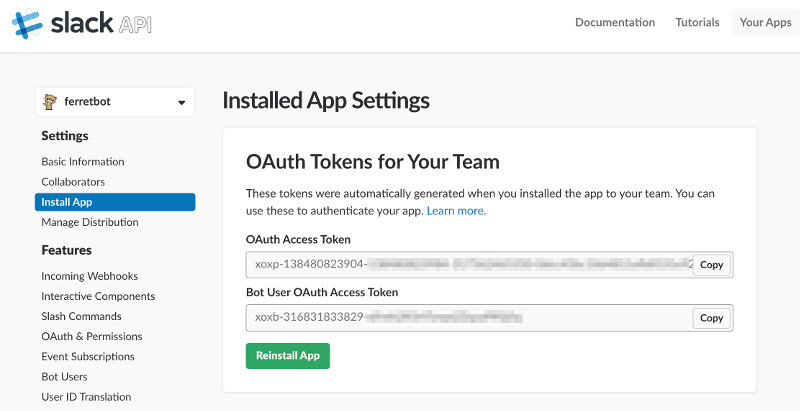Open Slash Commands feature
Screen dimensions: 800x411
(81, 316)
